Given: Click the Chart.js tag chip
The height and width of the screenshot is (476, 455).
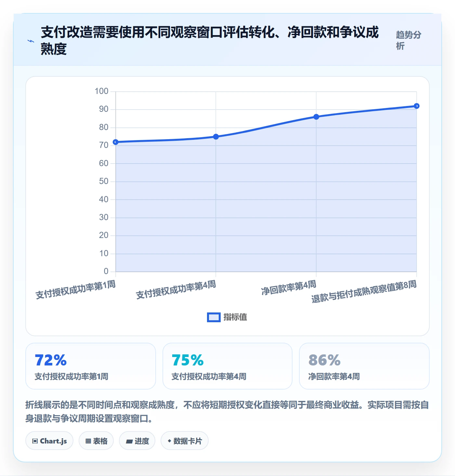Looking at the screenshot, I should [49, 441].
